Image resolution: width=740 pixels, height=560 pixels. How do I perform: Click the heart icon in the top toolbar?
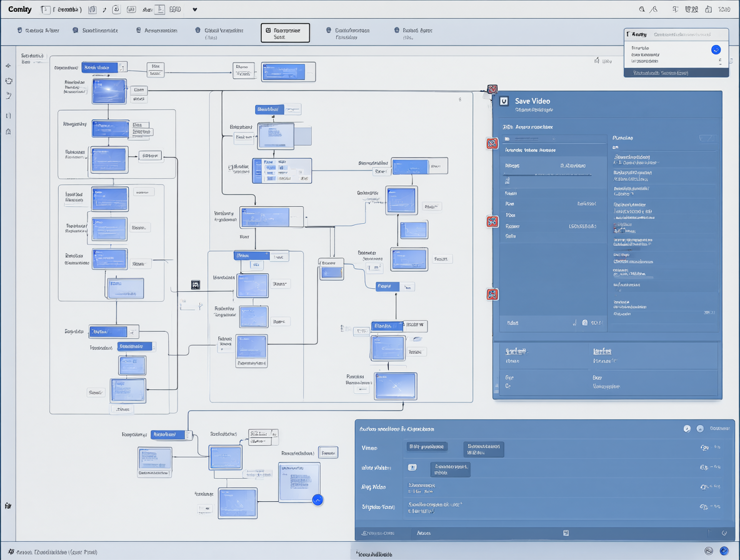click(x=194, y=9)
